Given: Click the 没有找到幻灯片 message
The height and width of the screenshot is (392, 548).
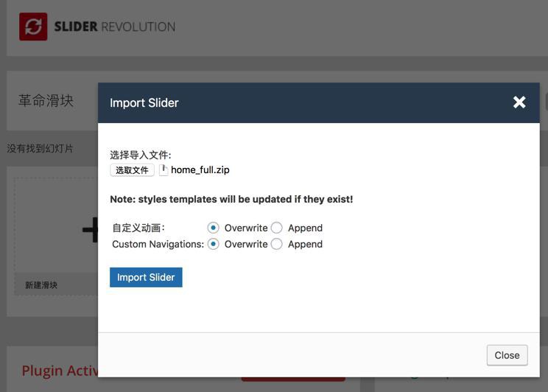Looking at the screenshot, I should pos(40,148).
